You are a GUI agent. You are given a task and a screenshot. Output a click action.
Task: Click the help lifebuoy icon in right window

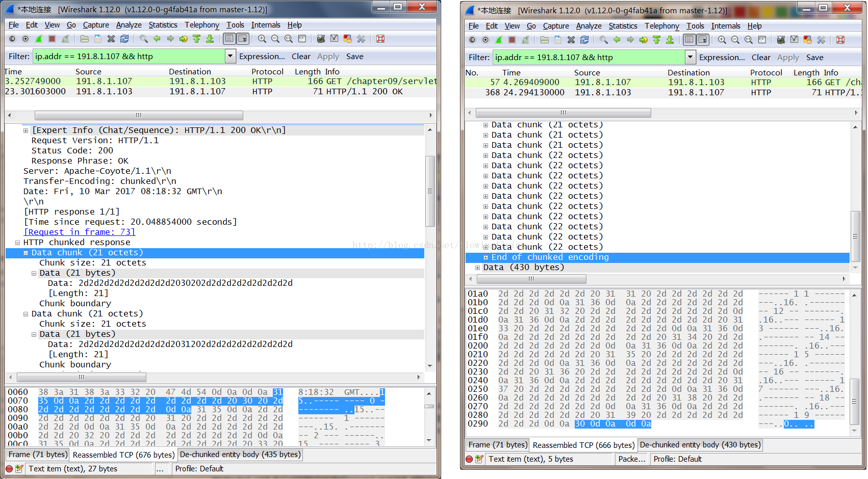point(840,40)
